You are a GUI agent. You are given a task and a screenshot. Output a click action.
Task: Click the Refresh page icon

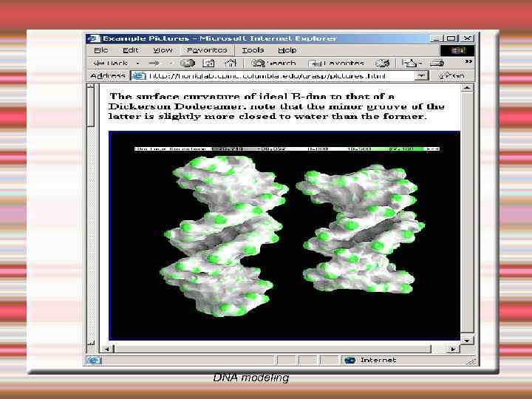tap(208, 63)
